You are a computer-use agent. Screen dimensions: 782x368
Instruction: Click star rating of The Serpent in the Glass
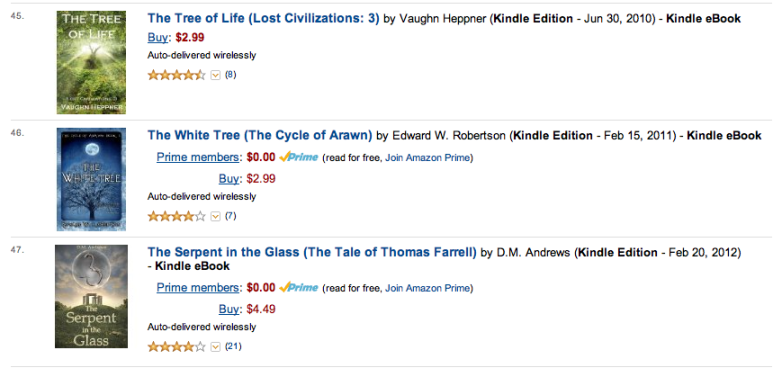(x=177, y=347)
